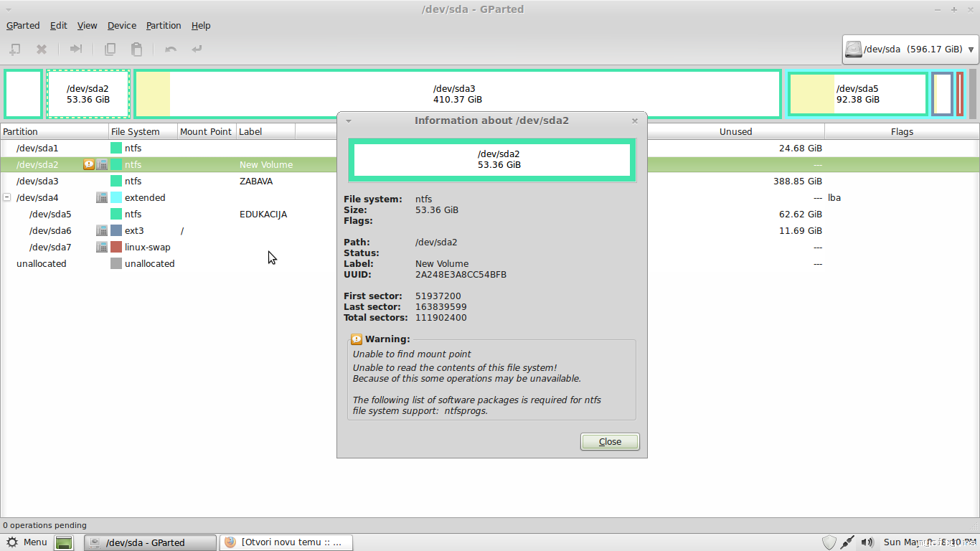This screenshot has height=551, width=980.
Task: Click the lock/key icon on /dev/sda4 row
Action: [x=102, y=197]
